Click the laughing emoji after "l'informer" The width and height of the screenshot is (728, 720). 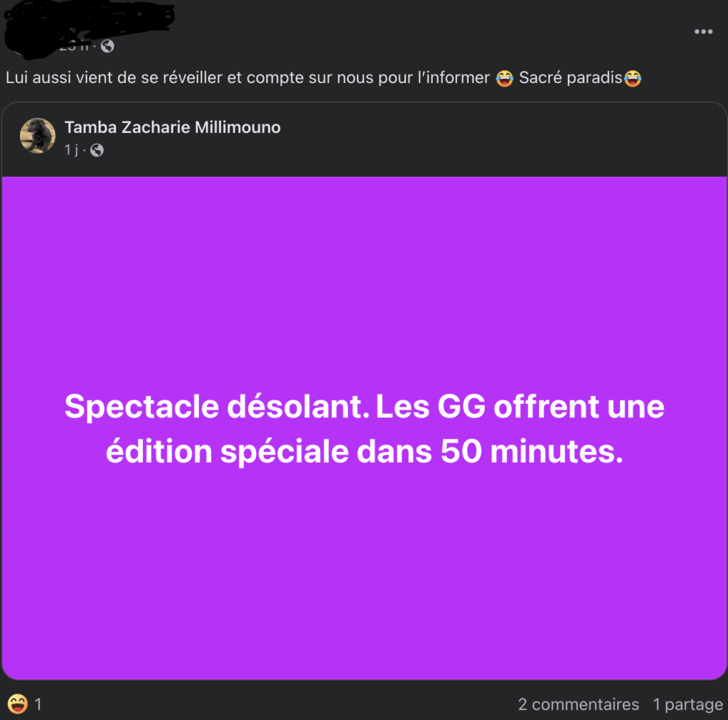click(x=505, y=78)
